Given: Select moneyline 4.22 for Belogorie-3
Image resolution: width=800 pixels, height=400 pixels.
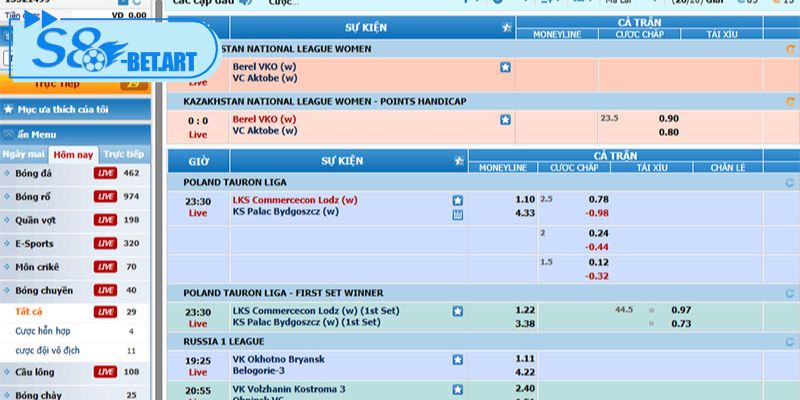Looking at the screenshot, I should pos(525,372).
